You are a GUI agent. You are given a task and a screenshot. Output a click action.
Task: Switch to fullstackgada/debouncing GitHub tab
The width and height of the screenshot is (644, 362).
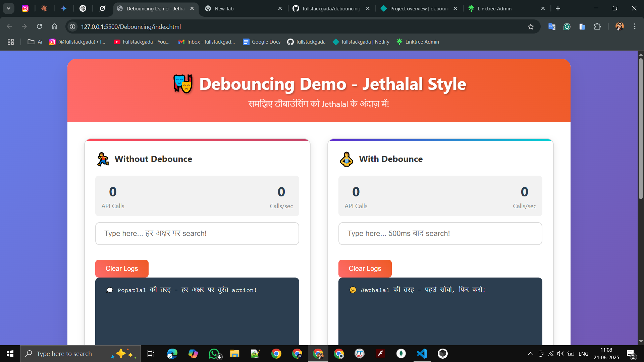330,8
